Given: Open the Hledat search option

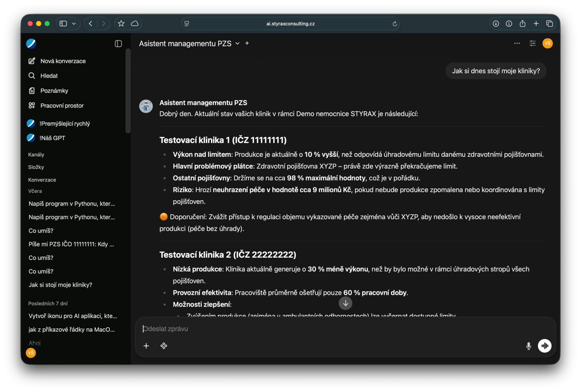Looking at the screenshot, I should [49, 76].
